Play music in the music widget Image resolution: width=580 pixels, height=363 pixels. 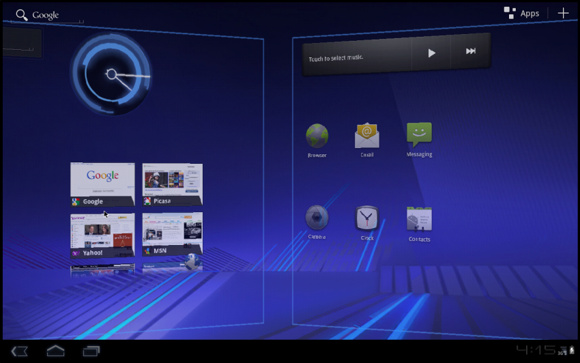point(431,53)
